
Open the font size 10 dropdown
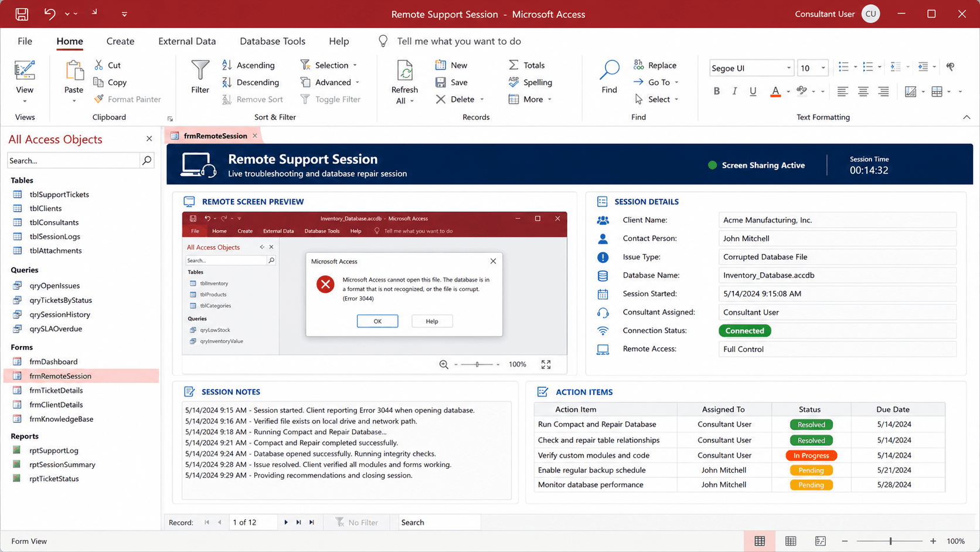coord(823,68)
